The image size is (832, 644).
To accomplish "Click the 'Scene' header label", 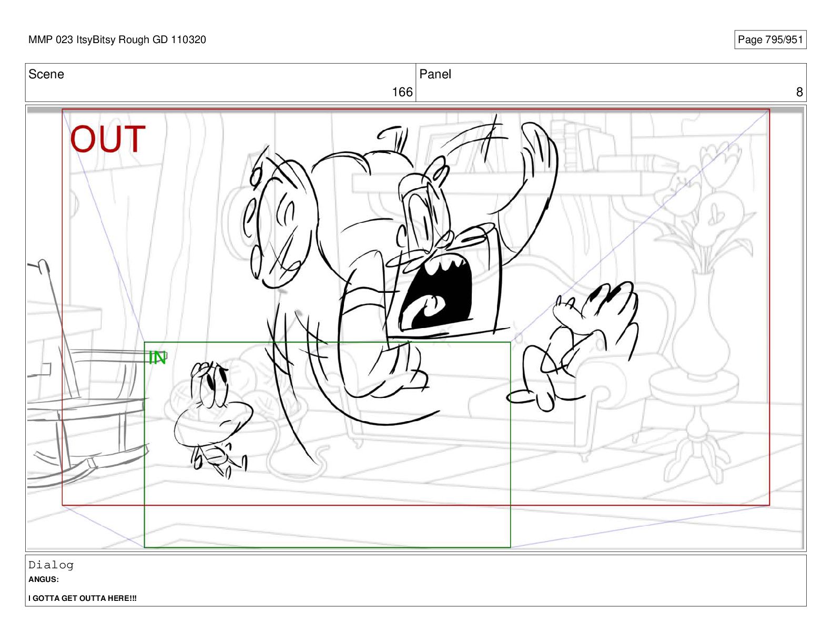I will click(x=46, y=74).
